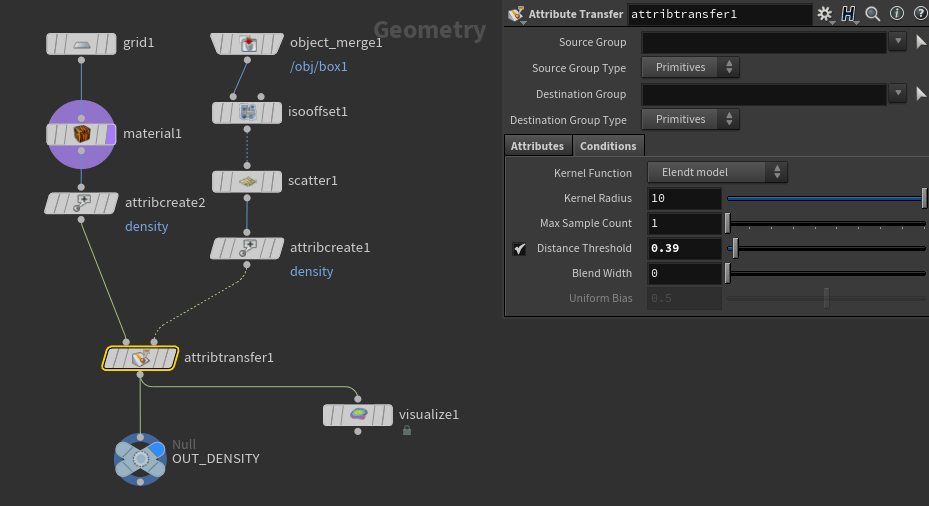Switch to the Conditions tab
The width and height of the screenshot is (929, 506).
click(608, 146)
